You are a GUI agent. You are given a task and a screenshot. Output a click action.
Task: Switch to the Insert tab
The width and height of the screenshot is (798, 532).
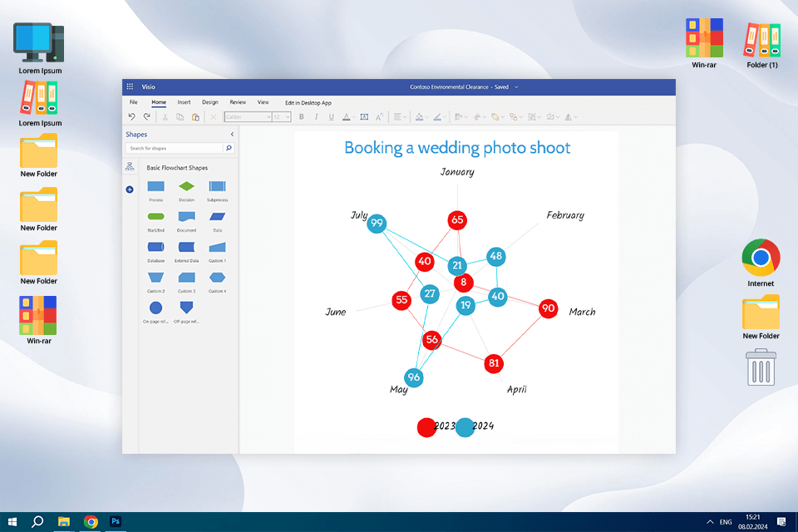point(184,102)
